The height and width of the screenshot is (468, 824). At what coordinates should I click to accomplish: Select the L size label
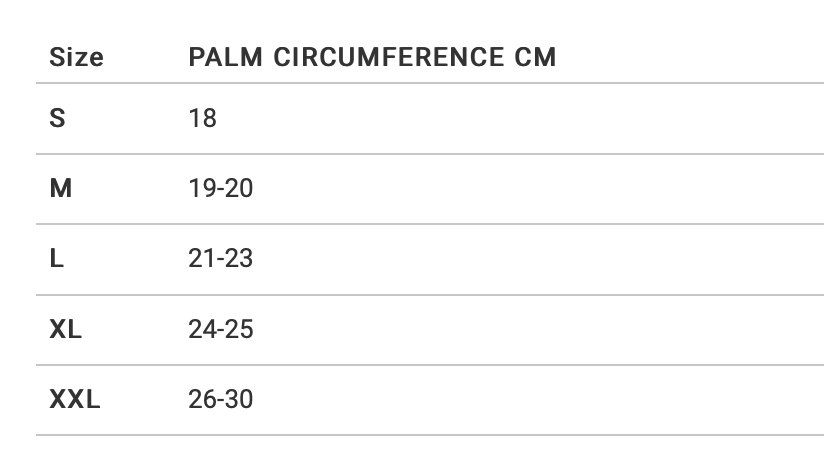56,259
